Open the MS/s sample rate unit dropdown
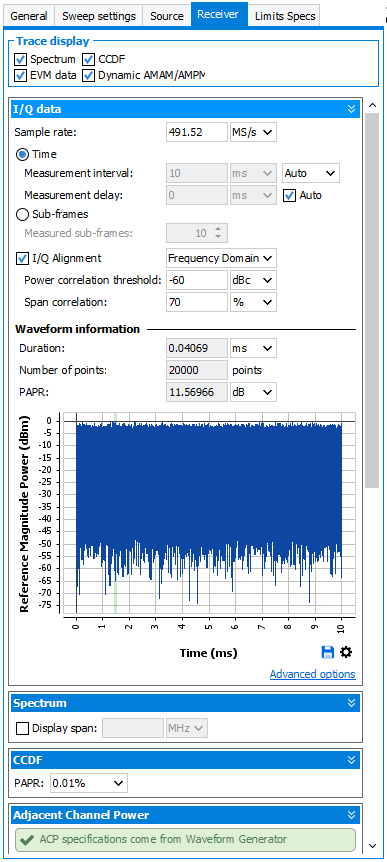The image size is (387, 862). [x=253, y=132]
